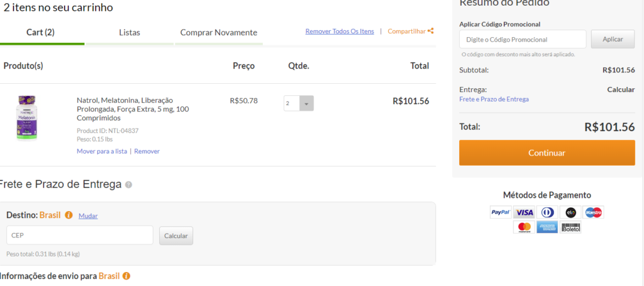Select the VISA payment icon
Screen dimensions: 644x286
pos(524,212)
